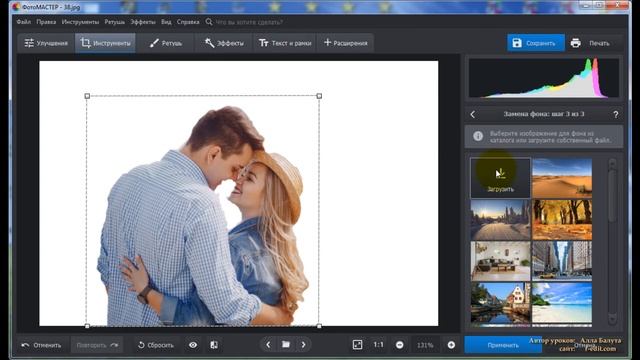The width and height of the screenshot is (640, 360).
Task: Click the bottom-left selection handle
Action: coord(87,326)
